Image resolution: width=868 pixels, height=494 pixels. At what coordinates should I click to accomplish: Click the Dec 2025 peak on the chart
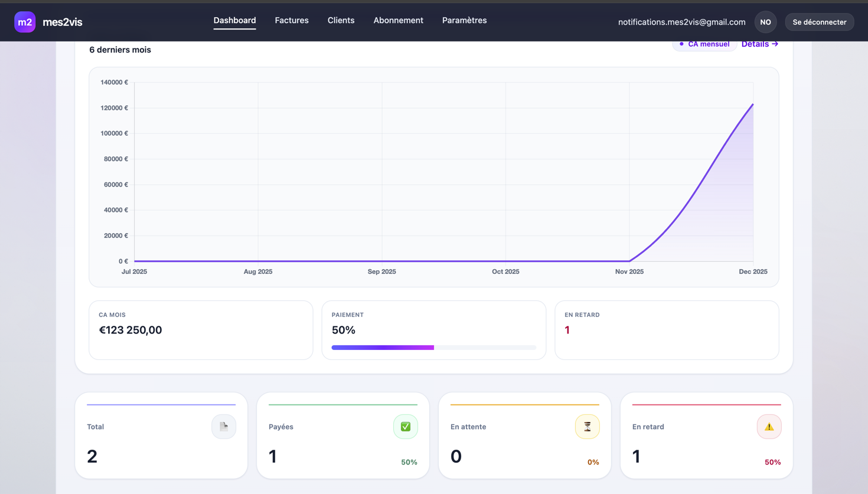tap(752, 105)
